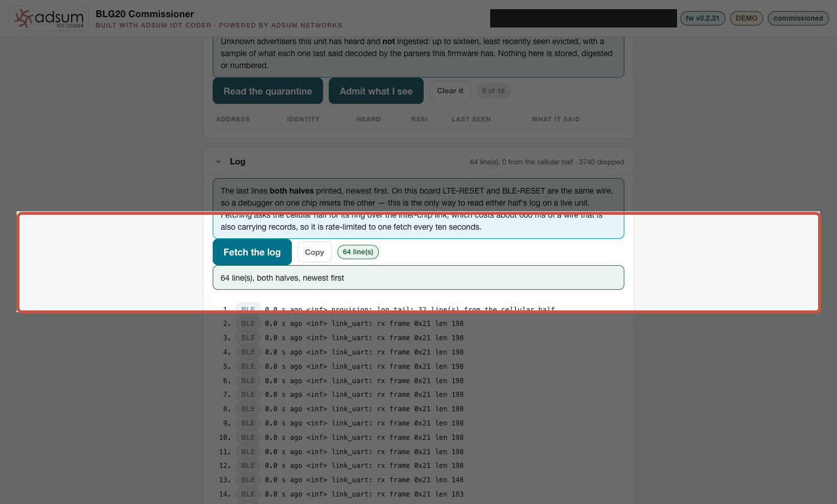The image size is (837, 504).
Task: Click the 64 line(s) pill beside Copy
Action: click(x=358, y=252)
